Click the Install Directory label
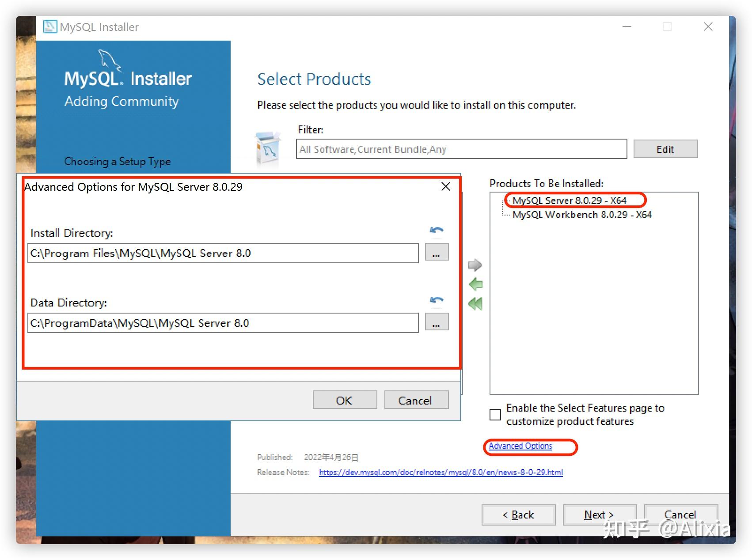The height and width of the screenshot is (560, 752). [x=72, y=233]
